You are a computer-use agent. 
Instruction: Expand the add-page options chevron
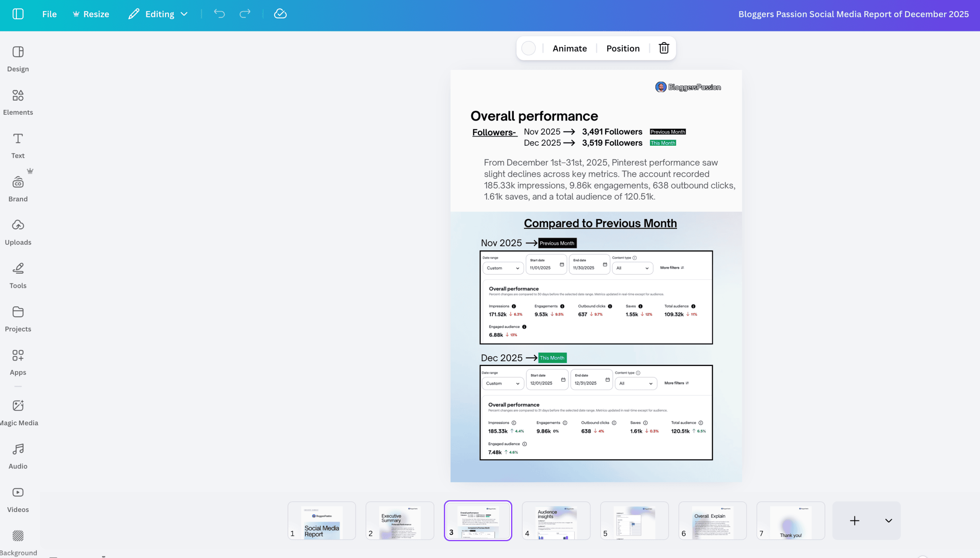(x=889, y=521)
